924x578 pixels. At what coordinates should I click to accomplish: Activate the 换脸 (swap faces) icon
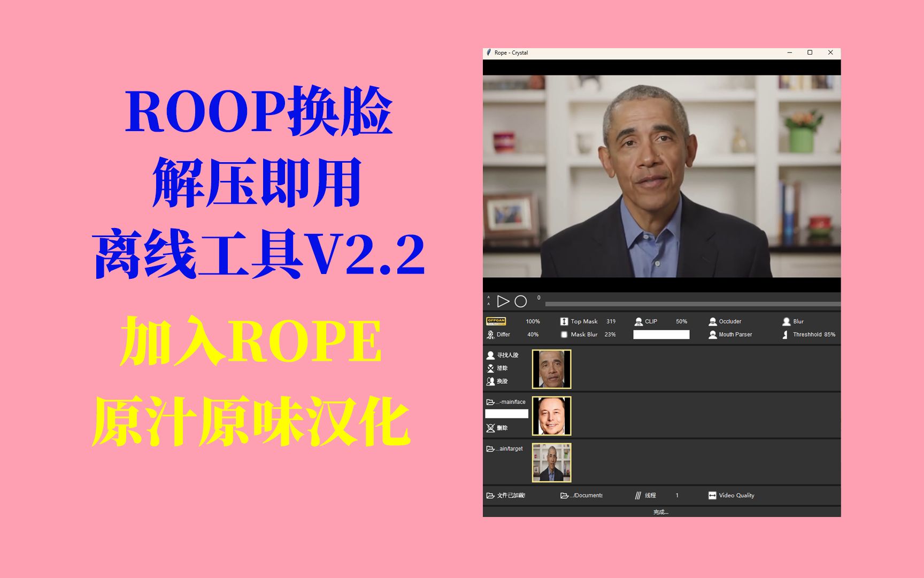tap(490, 381)
